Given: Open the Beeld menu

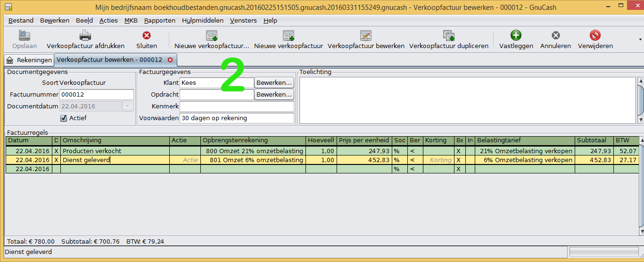Looking at the screenshot, I should [84, 20].
